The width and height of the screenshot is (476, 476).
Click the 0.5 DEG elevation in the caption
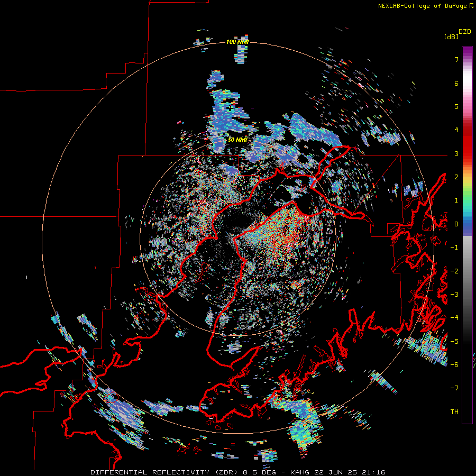[x=260, y=472]
